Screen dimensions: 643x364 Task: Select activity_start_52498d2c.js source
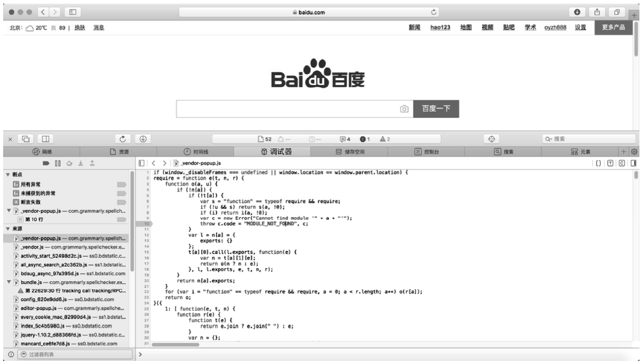pos(66,256)
